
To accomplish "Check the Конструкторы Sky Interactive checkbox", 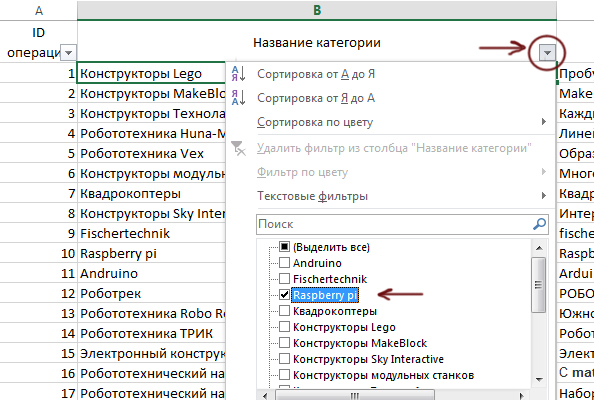I will tap(284, 359).
